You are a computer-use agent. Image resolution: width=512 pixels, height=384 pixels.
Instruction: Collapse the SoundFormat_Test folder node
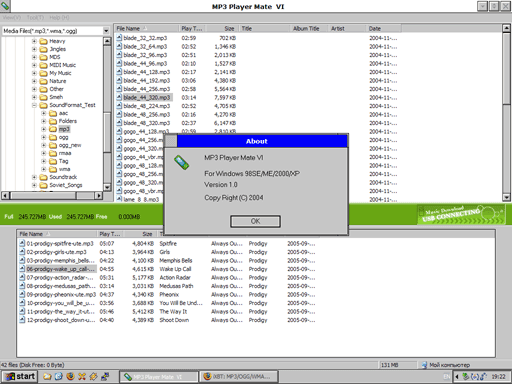(x=34, y=105)
